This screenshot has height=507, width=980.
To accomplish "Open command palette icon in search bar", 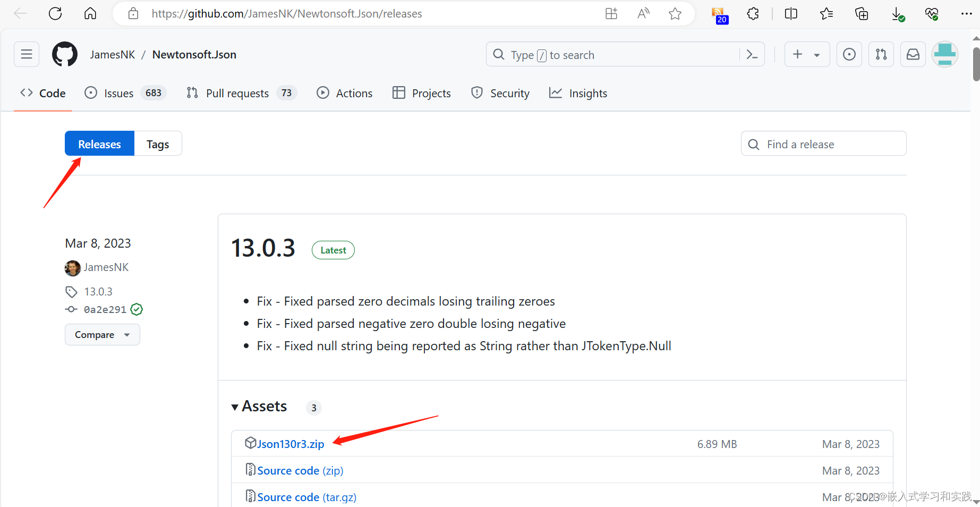I will [x=752, y=54].
